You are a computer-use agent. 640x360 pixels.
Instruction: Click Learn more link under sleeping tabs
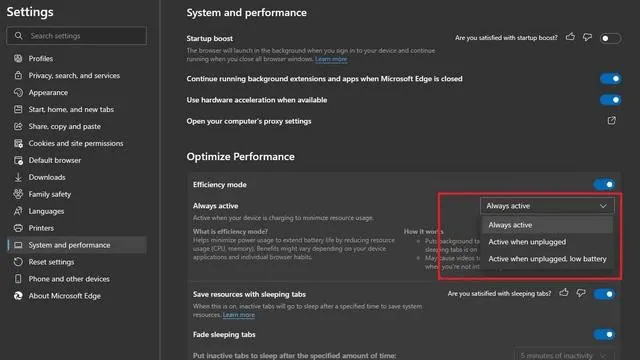click(x=239, y=315)
